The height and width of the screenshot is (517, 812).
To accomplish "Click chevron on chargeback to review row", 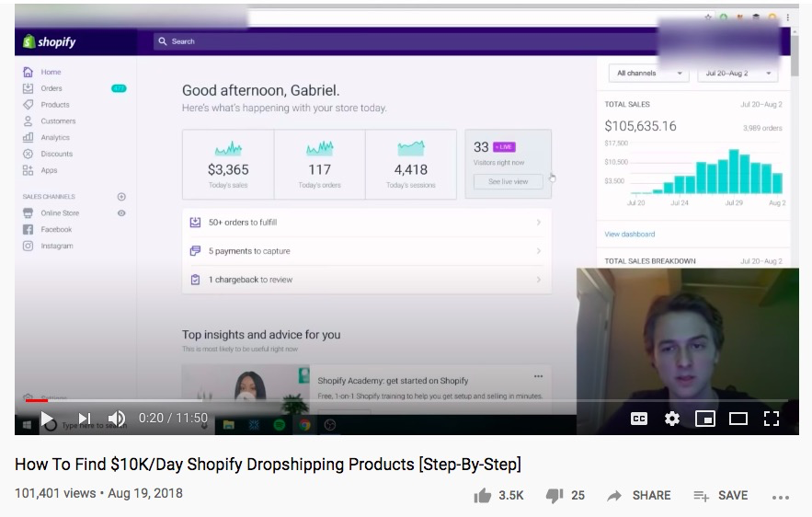I will (x=539, y=280).
